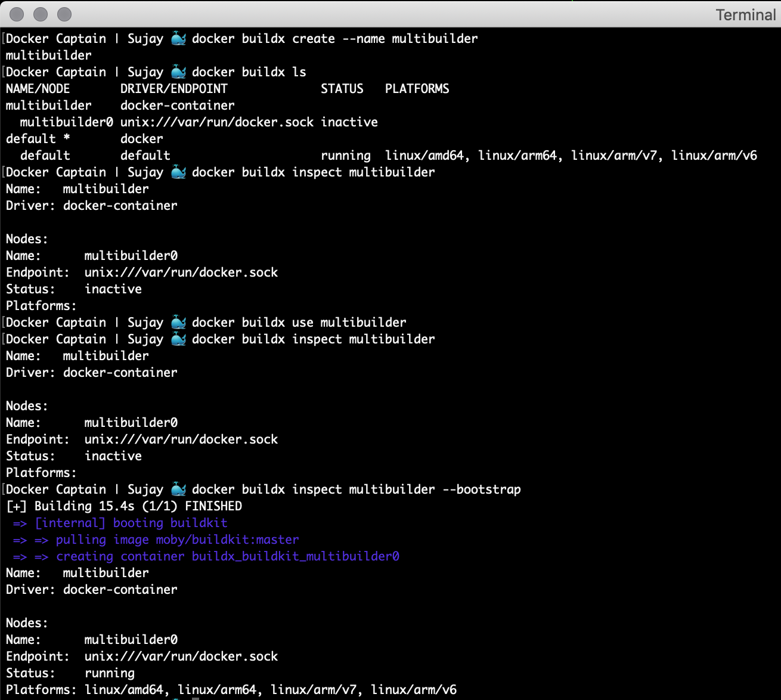Viewport: 781px width, 700px height.
Task: Click the whale emoji on the bootstrap command line
Action: pos(178,488)
